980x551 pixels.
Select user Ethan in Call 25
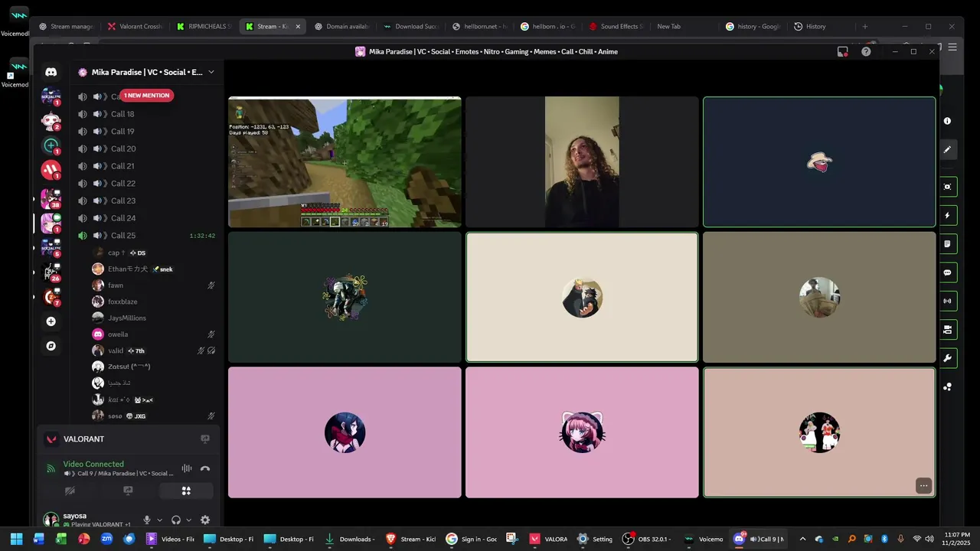coord(153,269)
